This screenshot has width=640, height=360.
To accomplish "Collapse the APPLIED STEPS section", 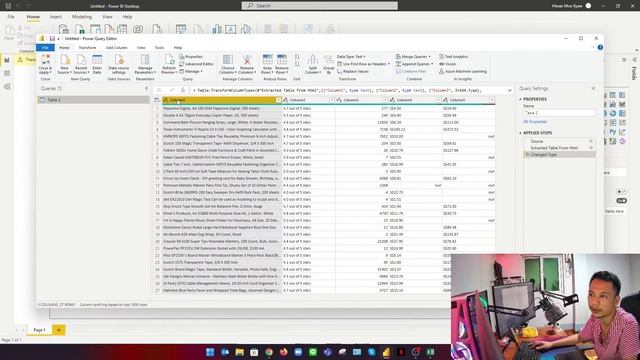I will [520, 133].
